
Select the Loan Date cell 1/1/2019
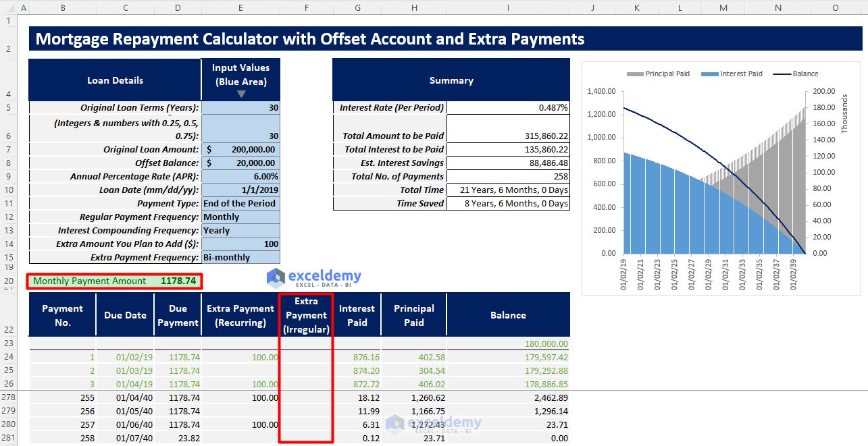click(x=240, y=190)
